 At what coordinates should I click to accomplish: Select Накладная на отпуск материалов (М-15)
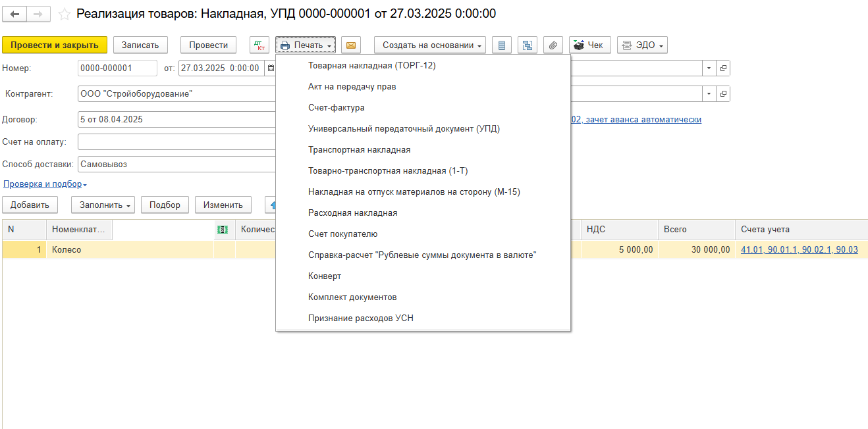[x=423, y=191]
